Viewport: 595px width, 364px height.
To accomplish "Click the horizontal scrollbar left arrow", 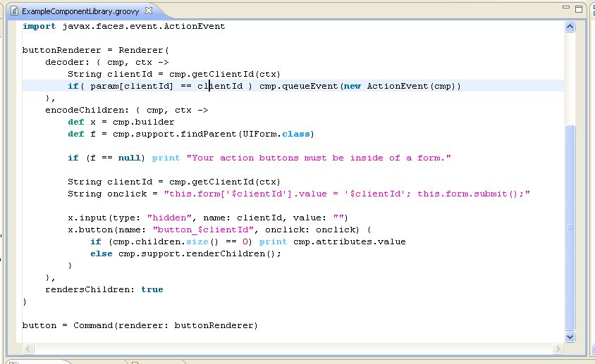I will pos(29,349).
